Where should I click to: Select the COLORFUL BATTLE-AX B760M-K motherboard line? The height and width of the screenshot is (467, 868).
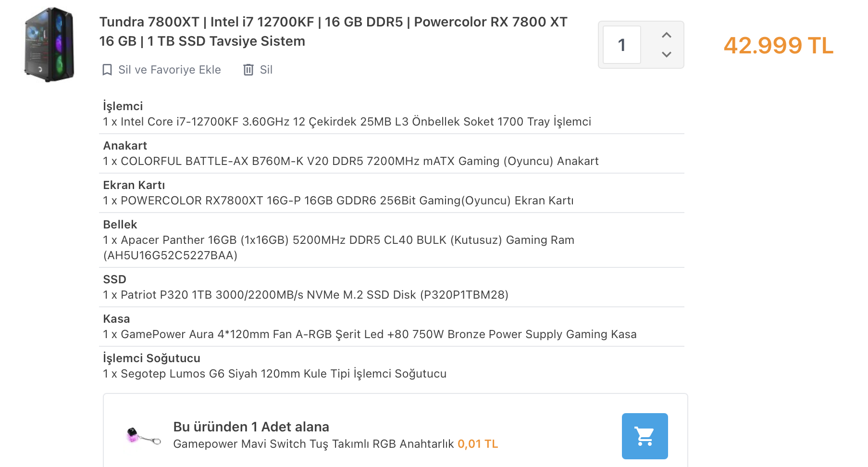coord(351,161)
